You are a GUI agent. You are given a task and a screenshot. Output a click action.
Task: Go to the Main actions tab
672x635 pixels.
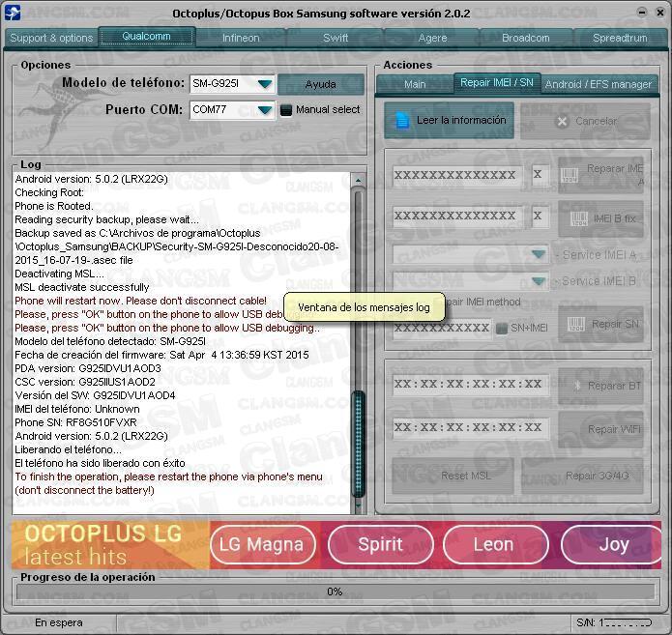pyautogui.click(x=415, y=84)
